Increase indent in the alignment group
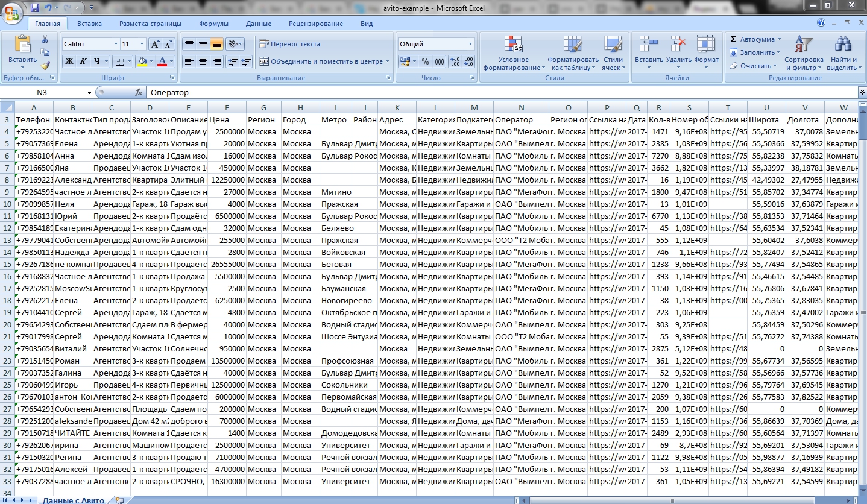867x504 pixels. pyautogui.click(x=246, y=61)
